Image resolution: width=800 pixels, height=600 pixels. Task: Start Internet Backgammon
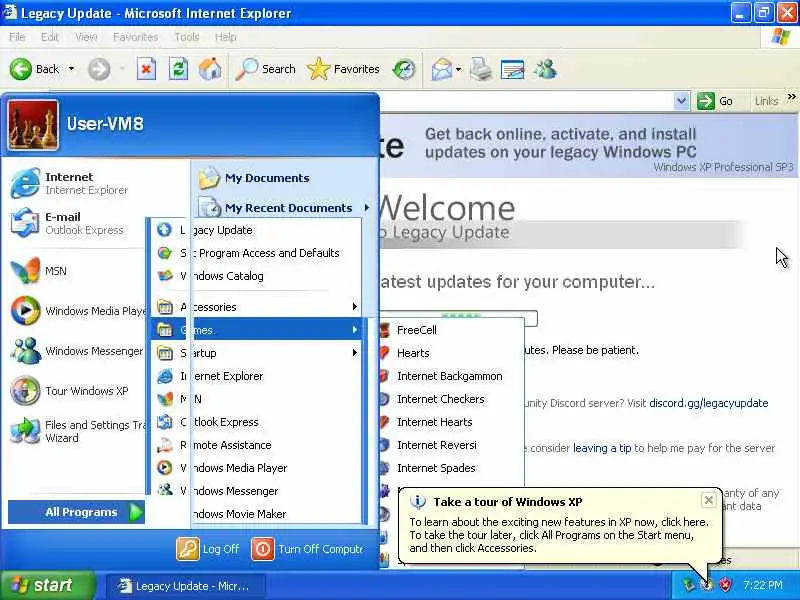tap(451, 376)
